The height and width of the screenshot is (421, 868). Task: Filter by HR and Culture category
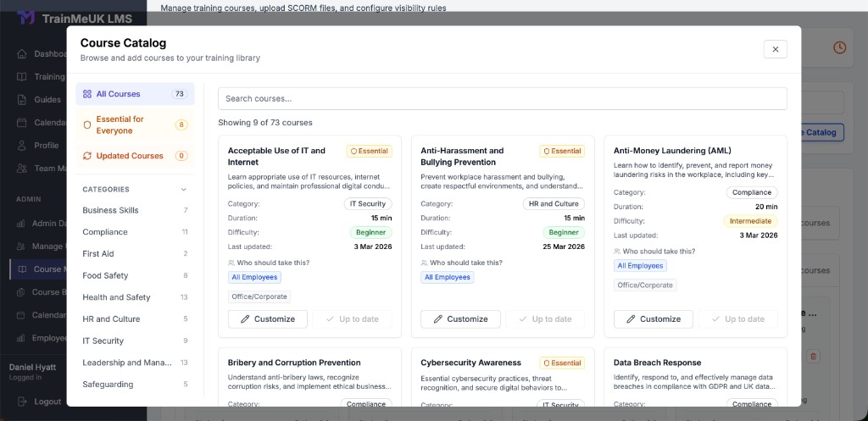click(135, 319)
